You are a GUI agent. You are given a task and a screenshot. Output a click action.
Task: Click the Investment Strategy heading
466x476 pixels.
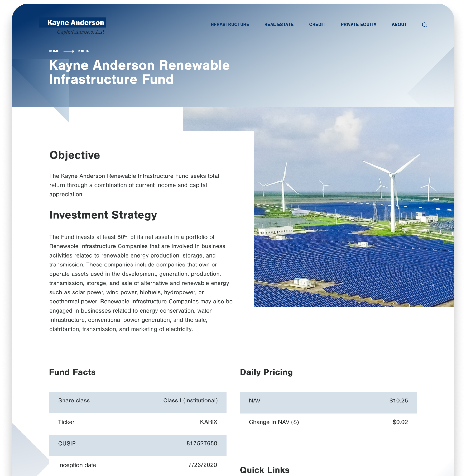pyautogui.click(x=103, y=215)
